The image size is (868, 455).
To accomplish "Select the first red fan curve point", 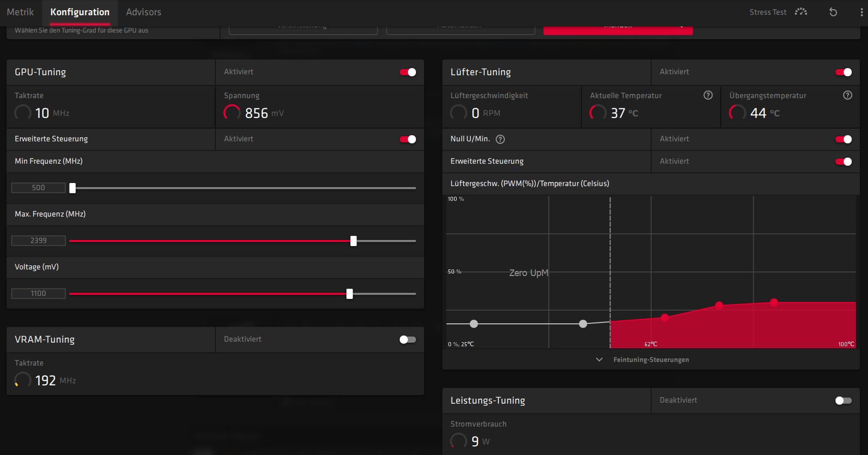I will (x=665, y=318).
